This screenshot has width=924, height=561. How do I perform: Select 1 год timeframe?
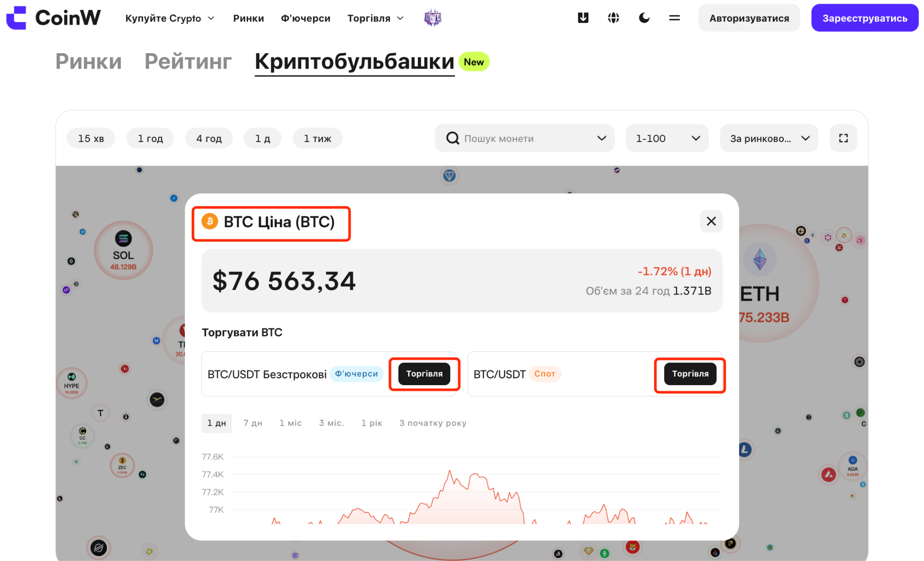(x=150, y=138)
